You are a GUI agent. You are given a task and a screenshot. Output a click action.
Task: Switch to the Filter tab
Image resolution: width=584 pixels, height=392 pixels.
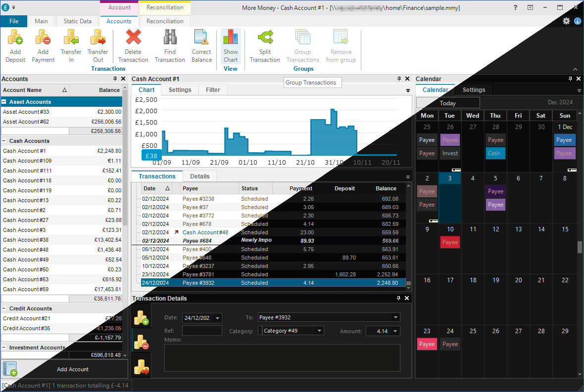coord(213,89)
